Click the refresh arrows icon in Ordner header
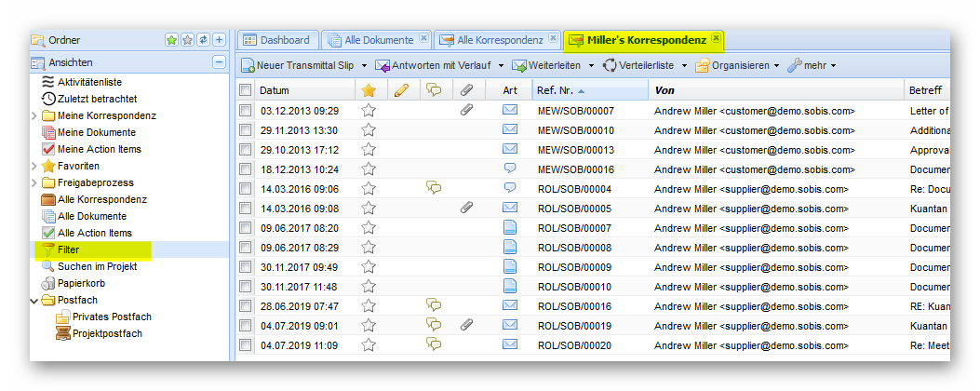980x391 pixels. tap(203, 40)
